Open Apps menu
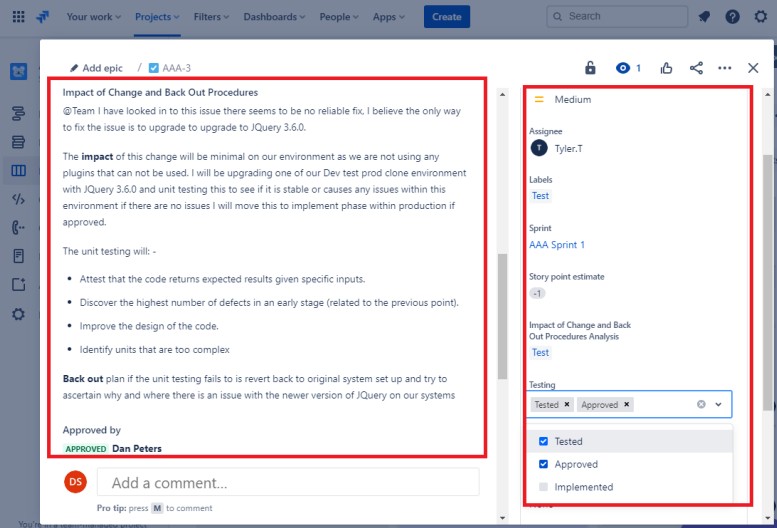Screen dimensions: 777x528 tap(388, 16)
